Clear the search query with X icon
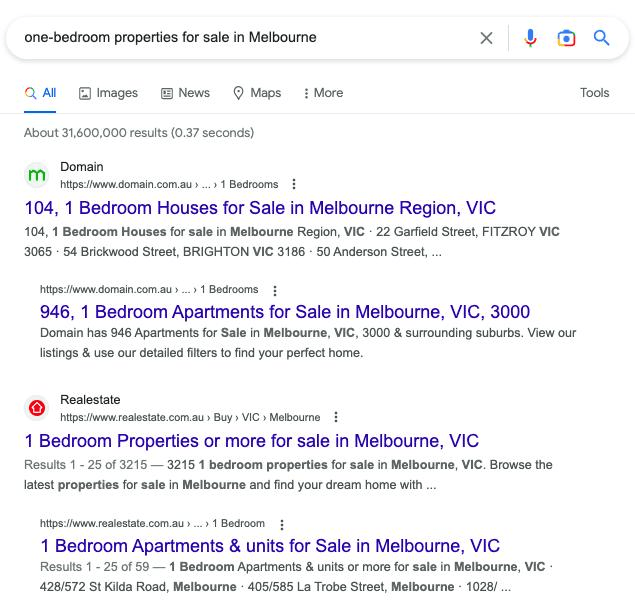Image resolution: width=635 pixels, height=611 pixels. [486, 38]
